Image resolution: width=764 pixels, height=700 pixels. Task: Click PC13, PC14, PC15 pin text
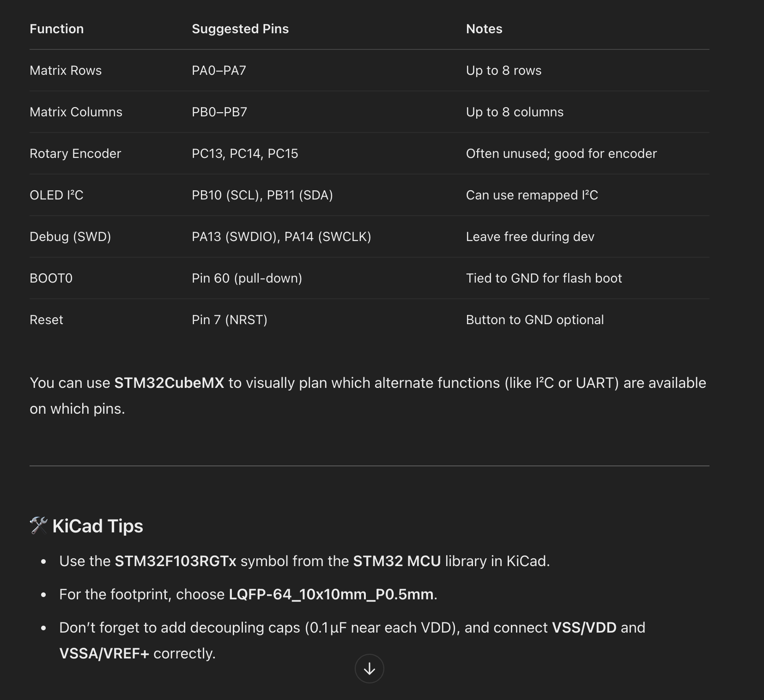tap(245, 153)
